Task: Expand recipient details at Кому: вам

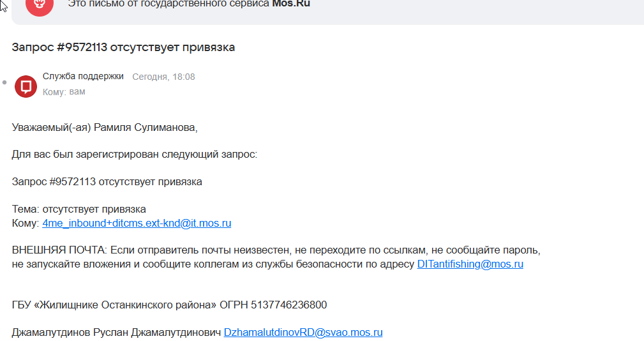Action: [x=64, y=91]
